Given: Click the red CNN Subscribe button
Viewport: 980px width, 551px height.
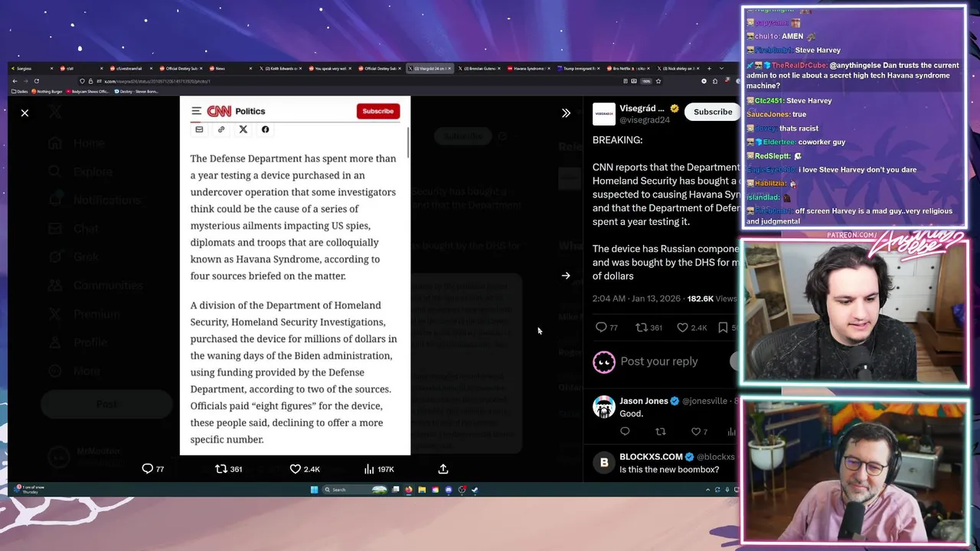Looking at the screenshot, I should [378, 111].
